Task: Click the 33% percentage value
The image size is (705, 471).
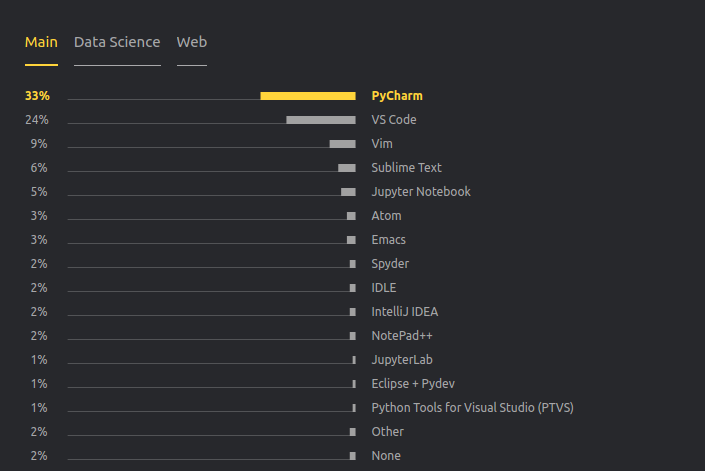Action: 37,96
